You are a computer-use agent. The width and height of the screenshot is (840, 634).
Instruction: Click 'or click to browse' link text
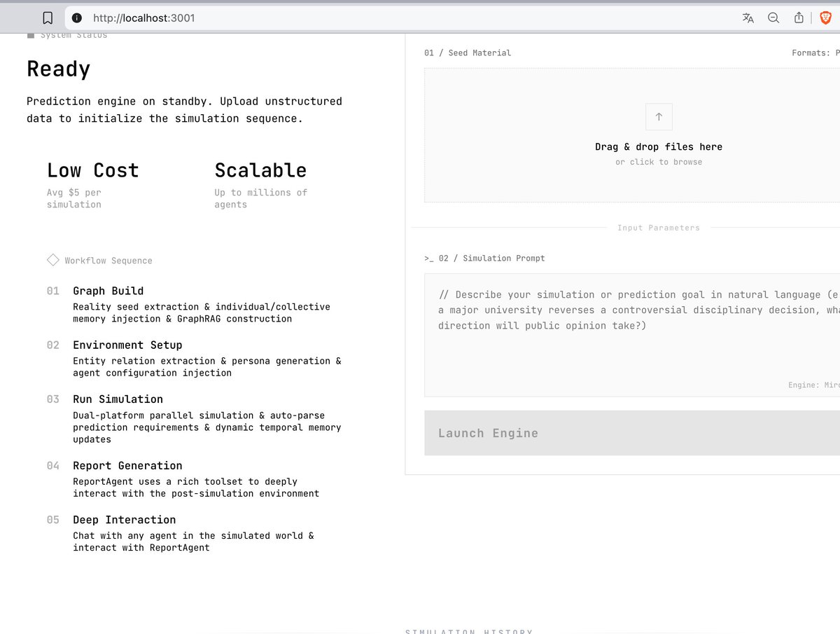659,162
